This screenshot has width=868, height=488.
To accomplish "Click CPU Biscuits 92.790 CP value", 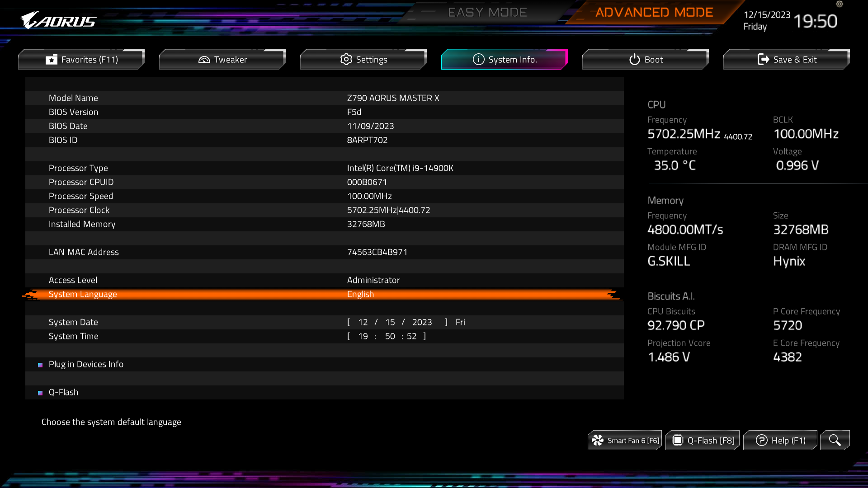I will click(x=676, y=325).
